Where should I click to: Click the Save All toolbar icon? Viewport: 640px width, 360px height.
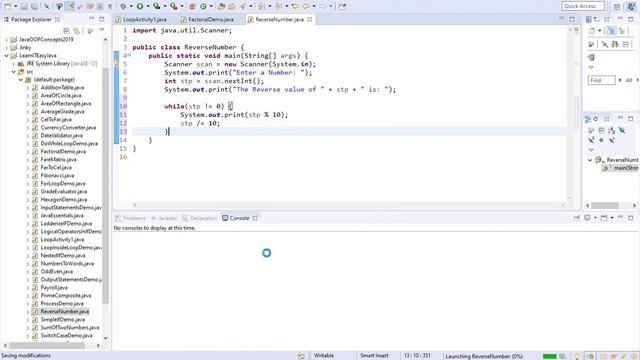coord(34,6)
